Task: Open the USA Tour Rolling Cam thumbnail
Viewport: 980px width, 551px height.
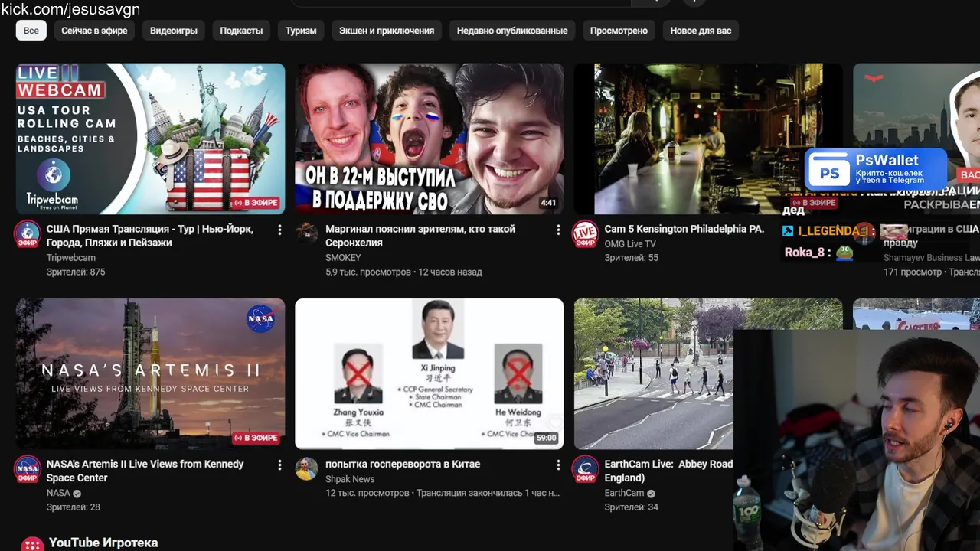Action: pyautogui.click(x=150, y=139)
